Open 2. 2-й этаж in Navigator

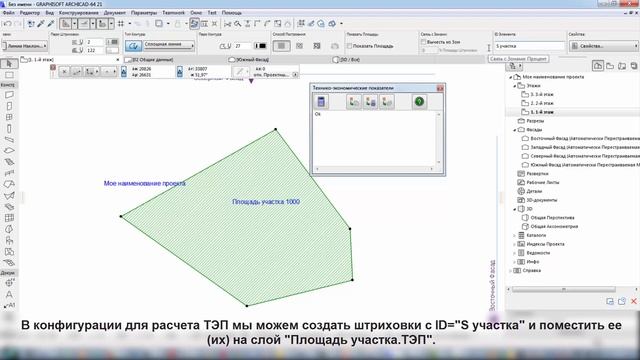[538, 103]
